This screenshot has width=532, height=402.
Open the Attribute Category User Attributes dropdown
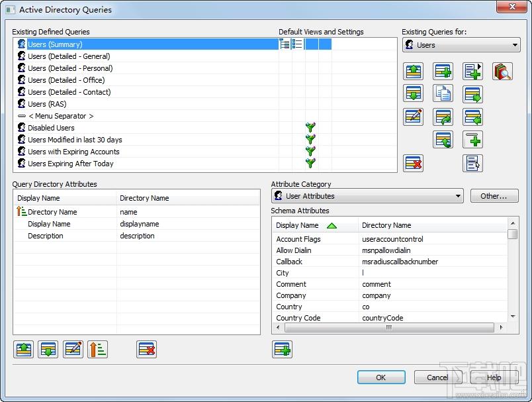[367, 196]
